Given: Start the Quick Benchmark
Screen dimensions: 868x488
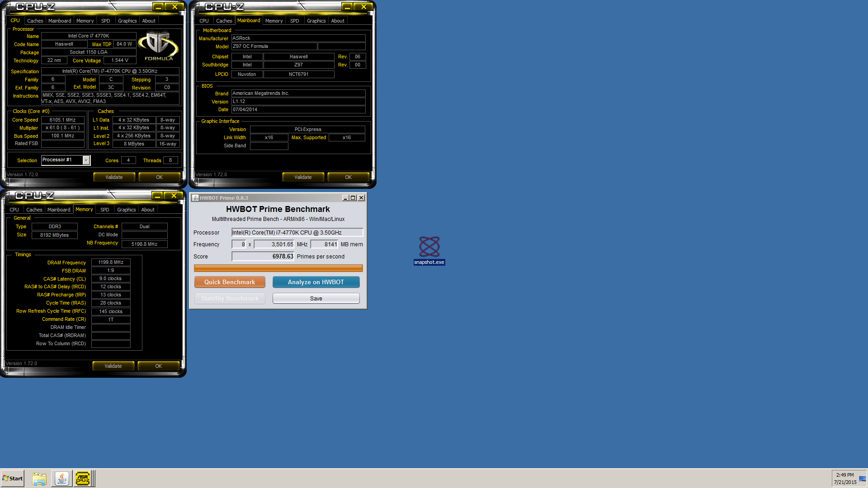Looking at the screenshot, I should tap(230, 282).
